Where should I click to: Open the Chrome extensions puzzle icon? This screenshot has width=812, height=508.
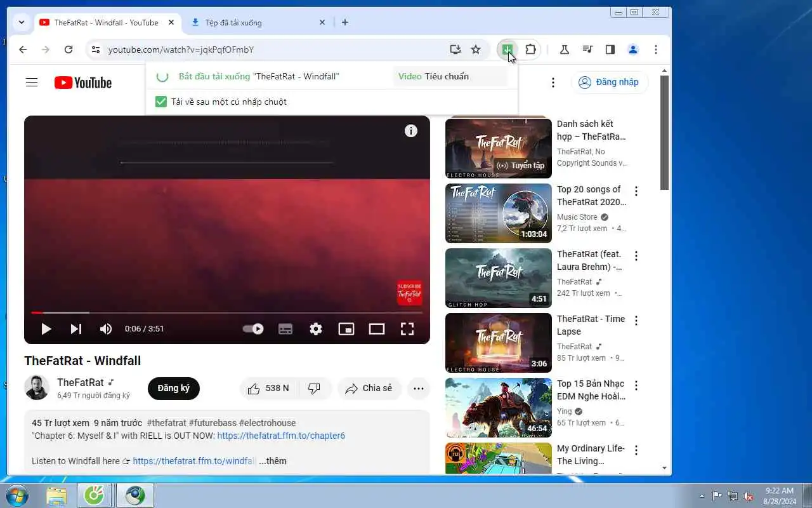530,50
